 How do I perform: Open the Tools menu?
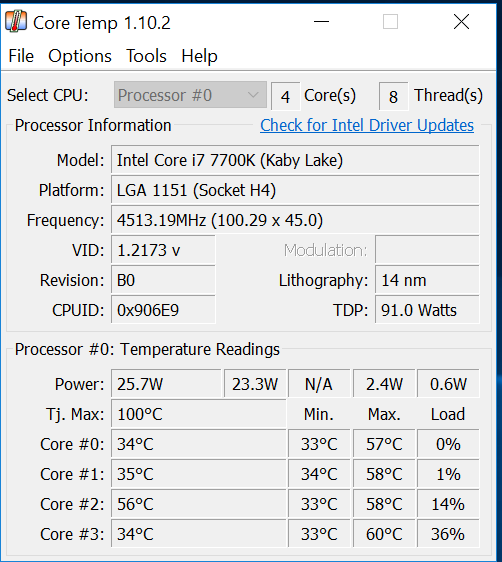click(146, 56)
